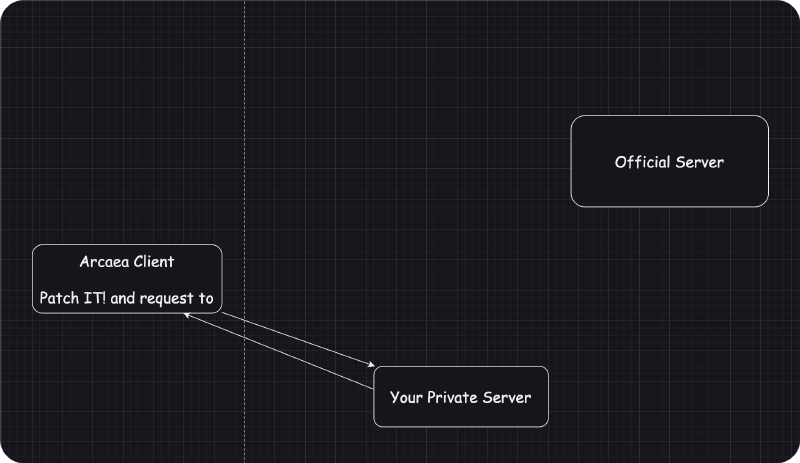Image resolution: width=800 pixels, height=463 pixels.
Task: Click the "Official Server" text label
Action: tap(669, 162)
